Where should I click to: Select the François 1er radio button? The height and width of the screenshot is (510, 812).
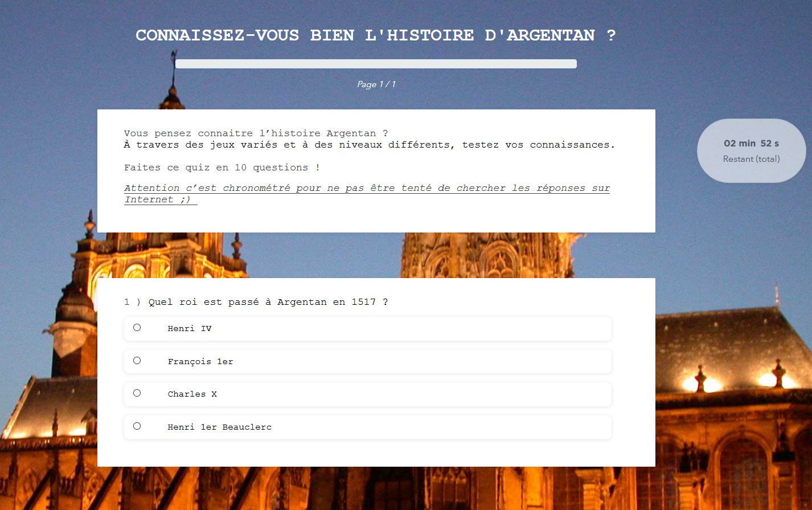point(137,361)
